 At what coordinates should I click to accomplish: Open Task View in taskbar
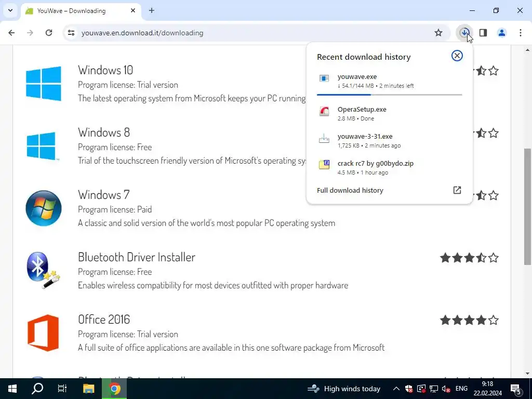point(62,389)
